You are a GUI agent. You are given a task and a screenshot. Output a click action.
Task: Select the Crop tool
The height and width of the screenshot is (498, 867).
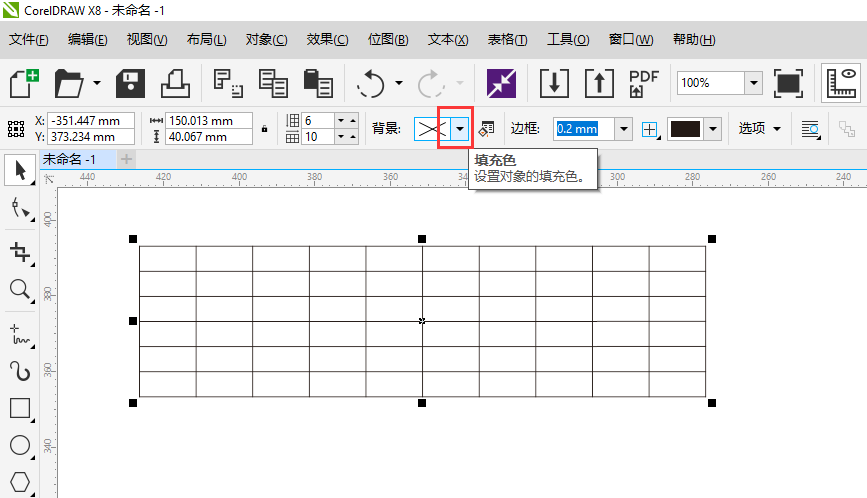pyautogui.click(x=20, y=253)
